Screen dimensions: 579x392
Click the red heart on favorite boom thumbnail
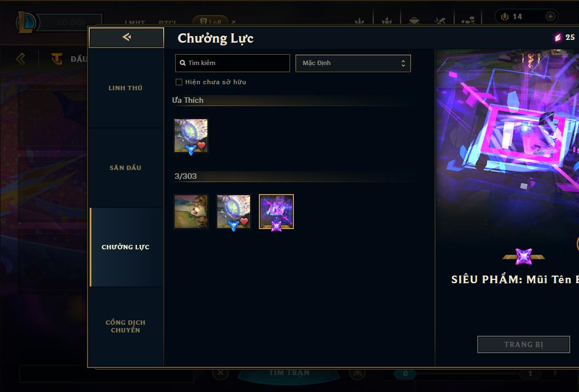pos(201,145)
